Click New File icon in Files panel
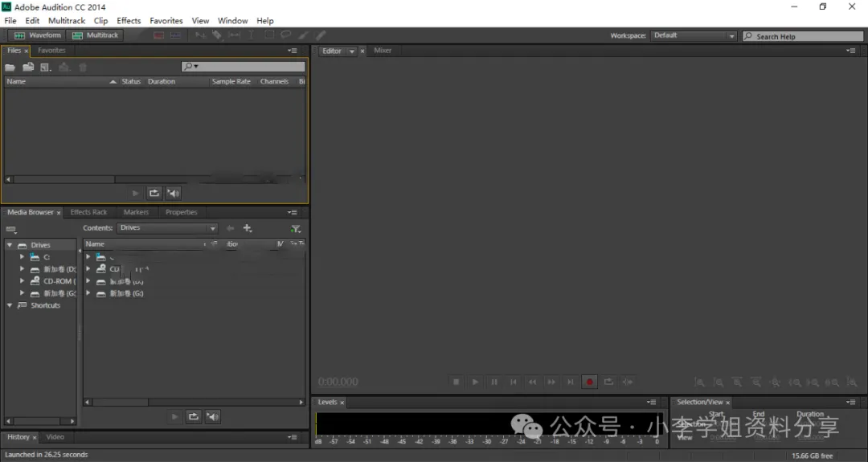Screen dimensions: 868x462 point(46,67)
